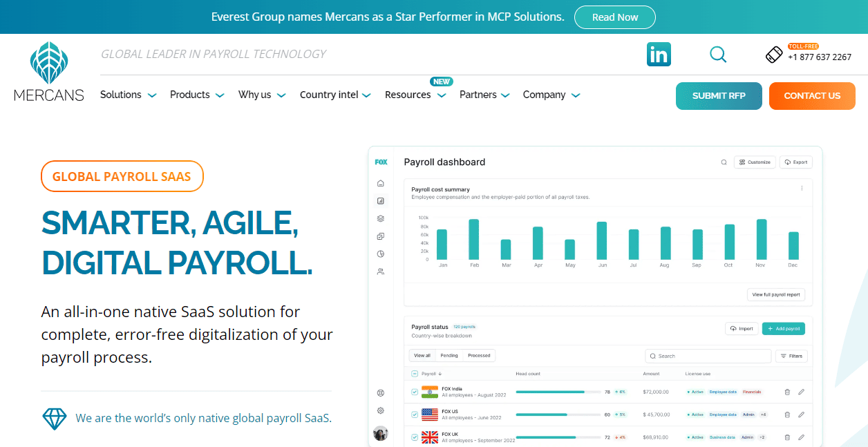Open the pie chart icon in sidebar
Viewport: 868px width, 447px height.
pyautogui.click(x=380, y=254)
